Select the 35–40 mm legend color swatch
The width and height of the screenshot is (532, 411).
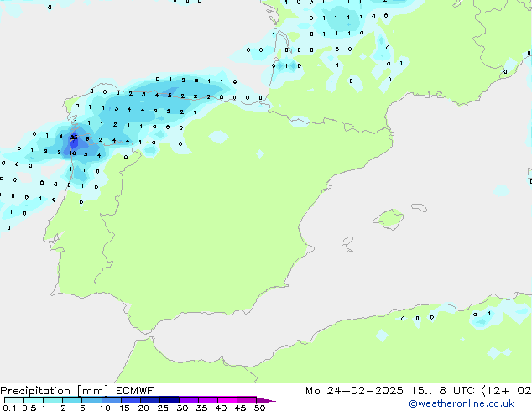pos(207,400)
